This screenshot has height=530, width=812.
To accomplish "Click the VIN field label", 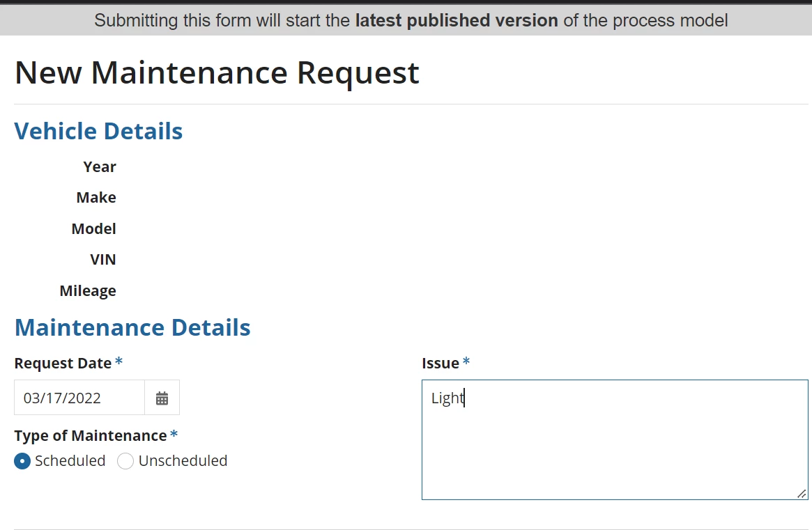I will coord(103,259).
